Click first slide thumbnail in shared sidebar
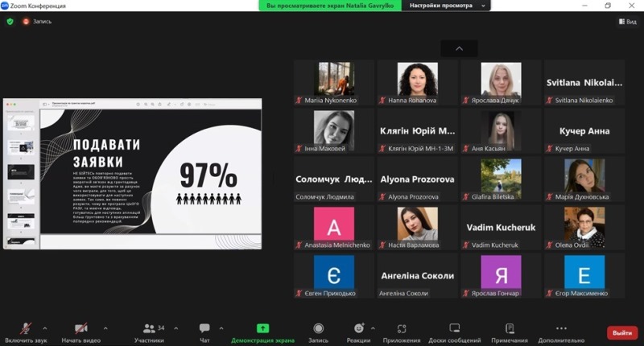Image resolution: width=644 pixels, height=346 pixels. pos(21,123)
